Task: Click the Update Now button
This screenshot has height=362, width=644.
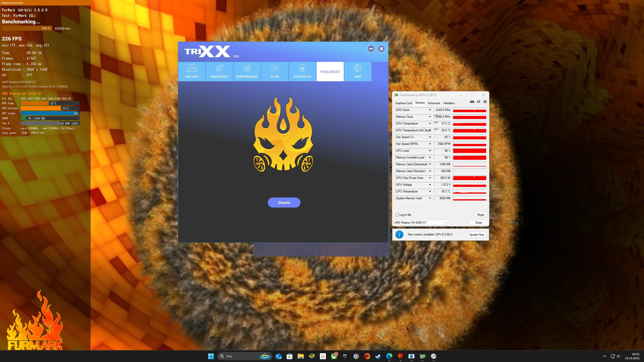Action: (477, 235)
